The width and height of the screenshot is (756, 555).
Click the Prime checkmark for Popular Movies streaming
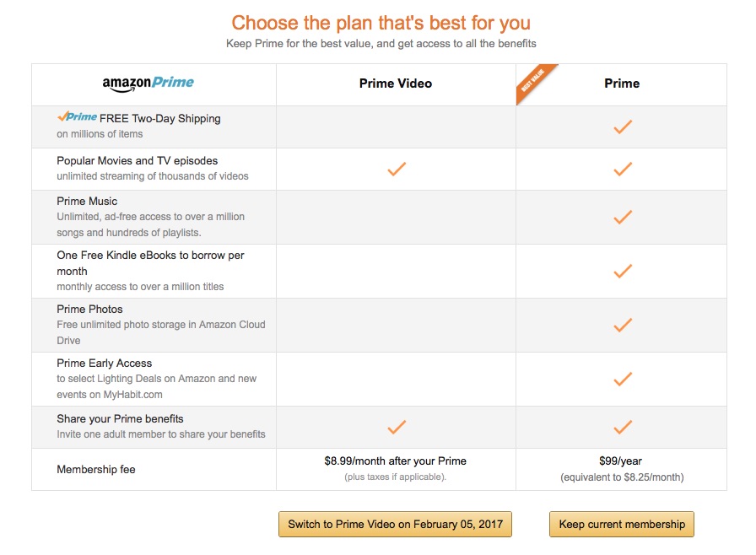tap(622, 169)
